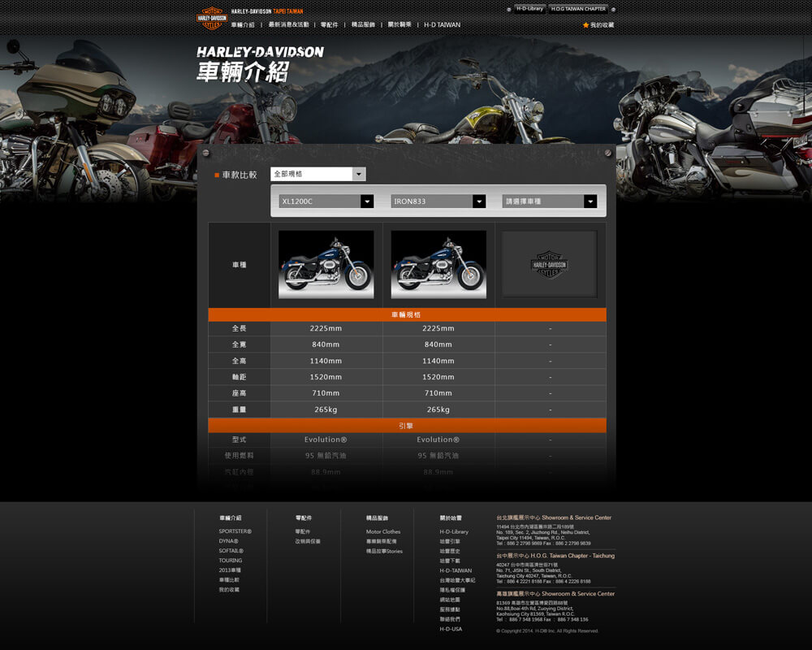Screen dimensions: 812x650
Task: Open the 車輛介紹 top menu item
Action: [242, 25]
